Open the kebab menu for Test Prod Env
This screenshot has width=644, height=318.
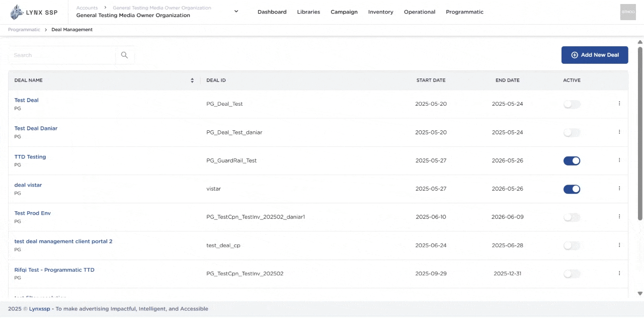click(619, 216)
